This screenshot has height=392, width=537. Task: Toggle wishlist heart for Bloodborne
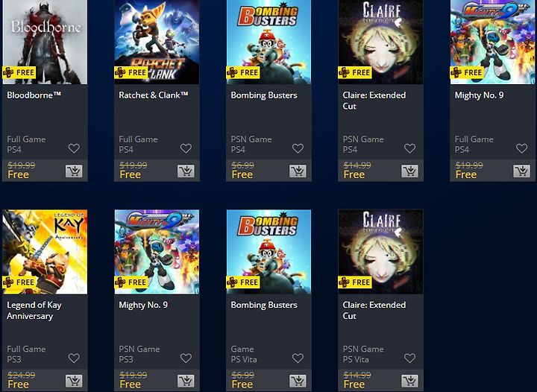[x=74, y=148]
